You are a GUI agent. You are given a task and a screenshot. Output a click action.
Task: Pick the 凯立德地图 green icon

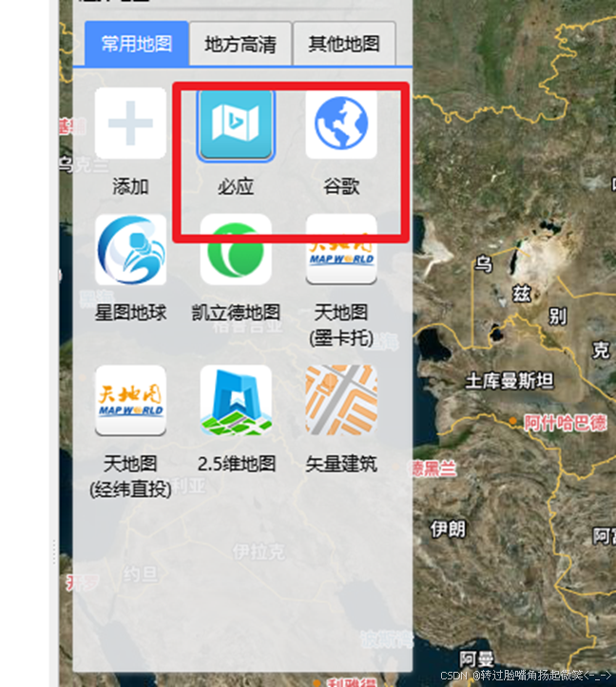click(x=236, y=250)
